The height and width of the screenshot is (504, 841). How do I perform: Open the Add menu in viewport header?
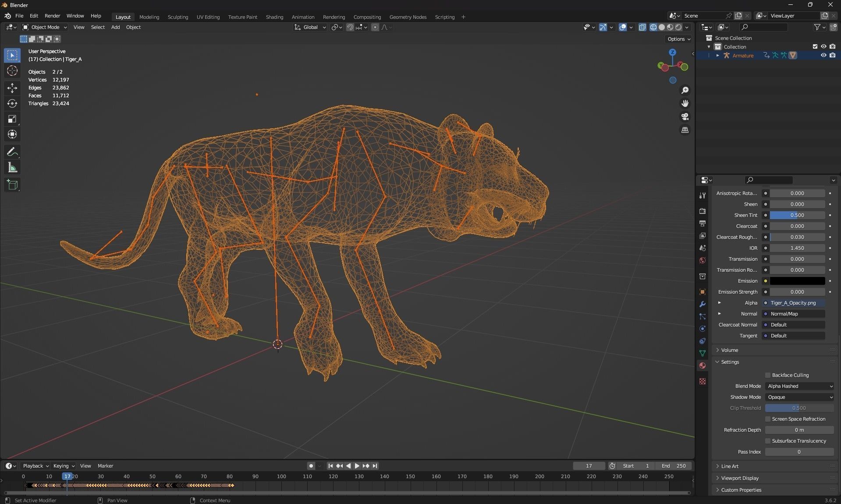(115, 27)
